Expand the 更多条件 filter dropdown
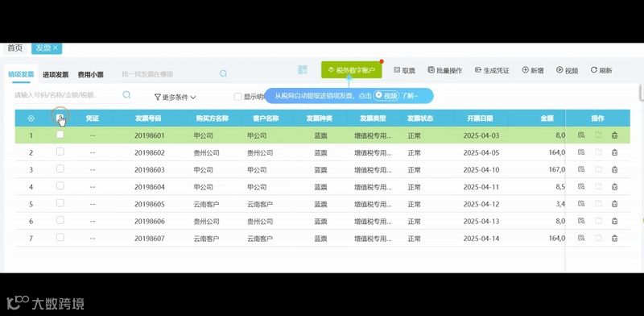 coord(175,98)
